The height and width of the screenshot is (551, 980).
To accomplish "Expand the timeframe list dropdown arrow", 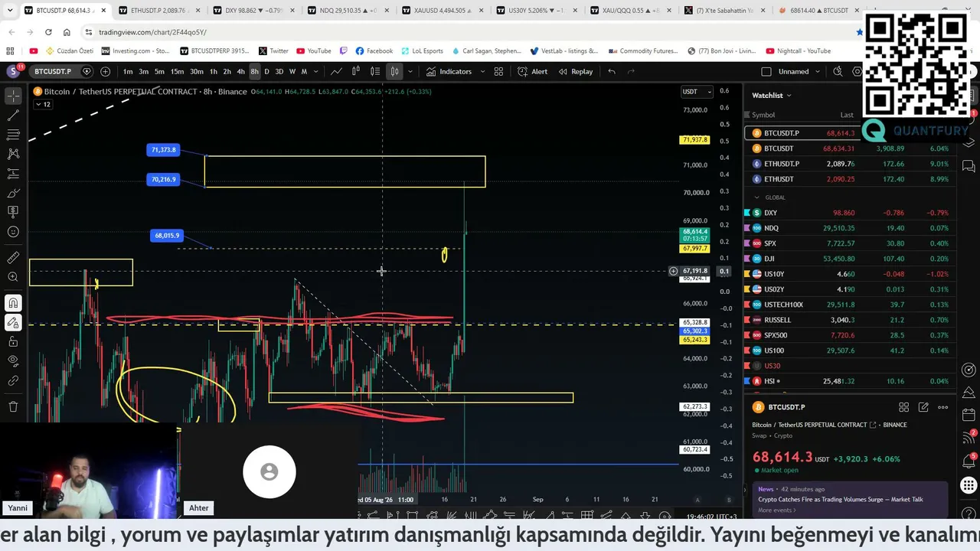I will (x=316, y=71).
